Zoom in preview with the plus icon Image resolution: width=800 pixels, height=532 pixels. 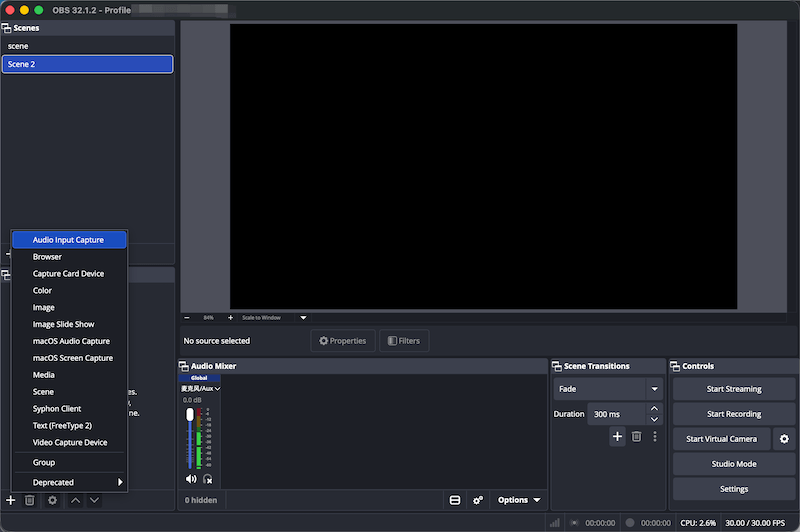[x=231, y=318]
